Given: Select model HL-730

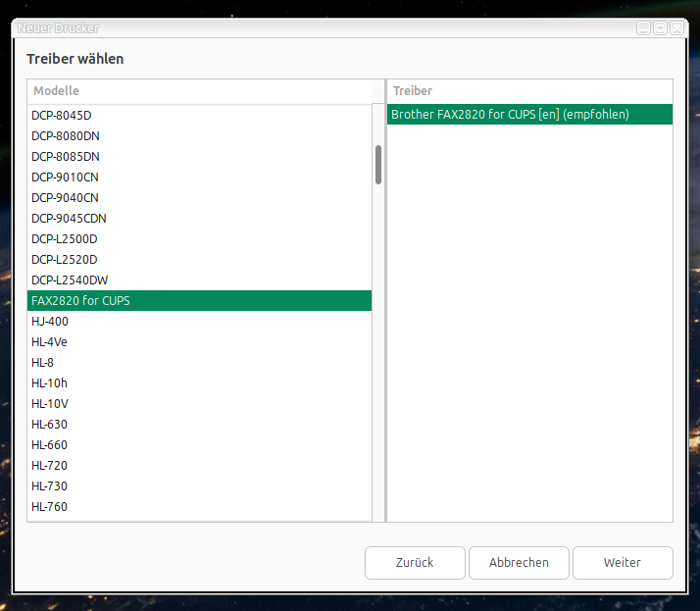Looking at the screenshot, I should tap(199, 485).
